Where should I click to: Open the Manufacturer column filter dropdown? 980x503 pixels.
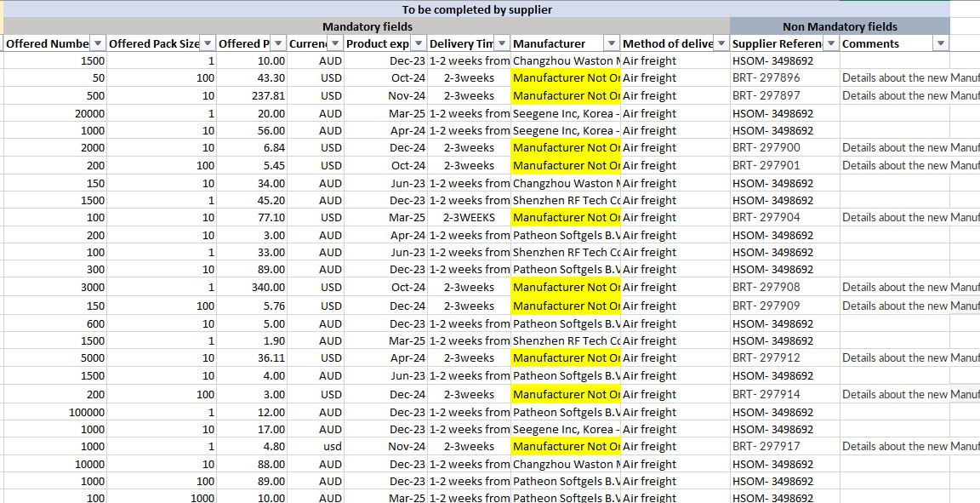point(612,43)
